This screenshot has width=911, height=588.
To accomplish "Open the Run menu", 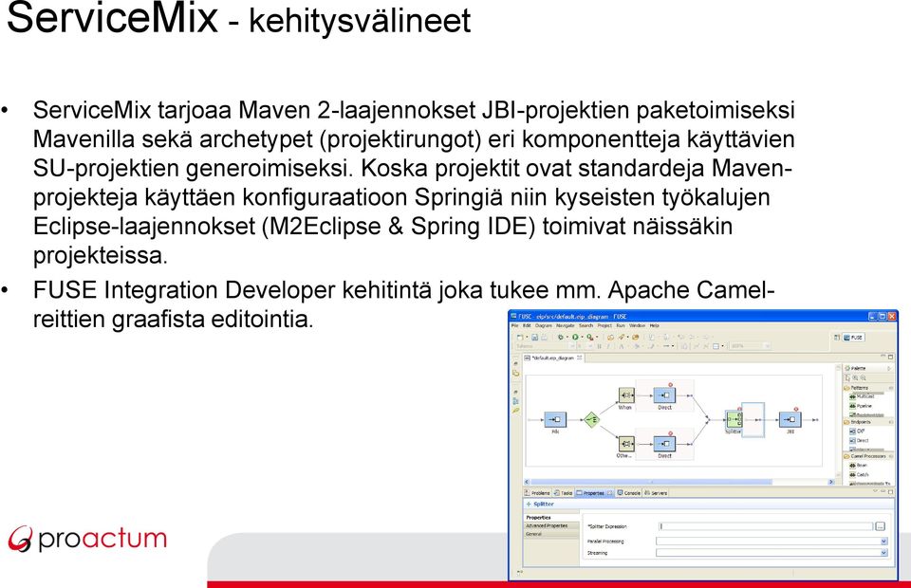I will (x=620, y=325).
